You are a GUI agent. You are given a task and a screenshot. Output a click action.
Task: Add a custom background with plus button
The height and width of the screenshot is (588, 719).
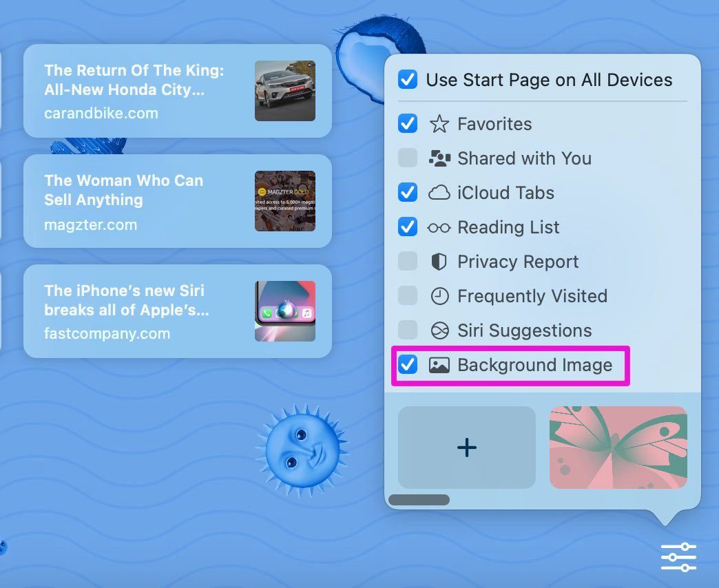pos(467,448)
